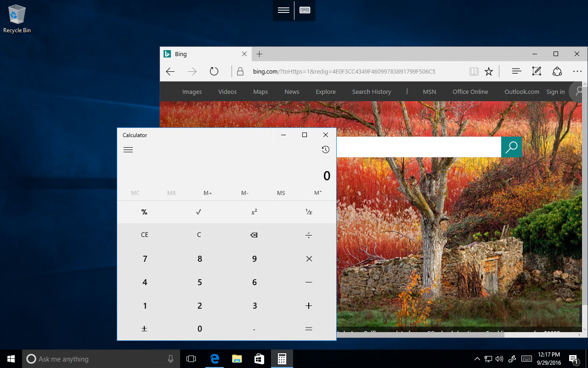
Task: Open the Calculator navigation menu
Action: 128,149
